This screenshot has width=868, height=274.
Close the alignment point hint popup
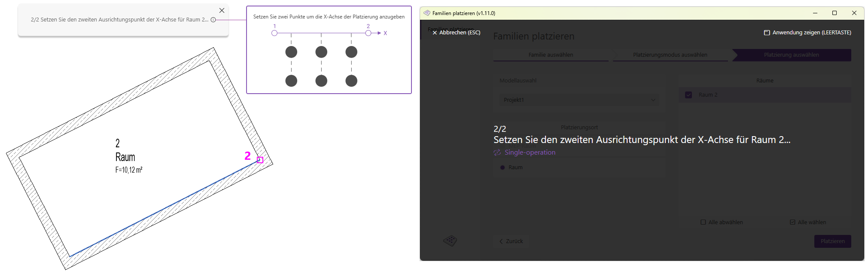pos(222,11)
